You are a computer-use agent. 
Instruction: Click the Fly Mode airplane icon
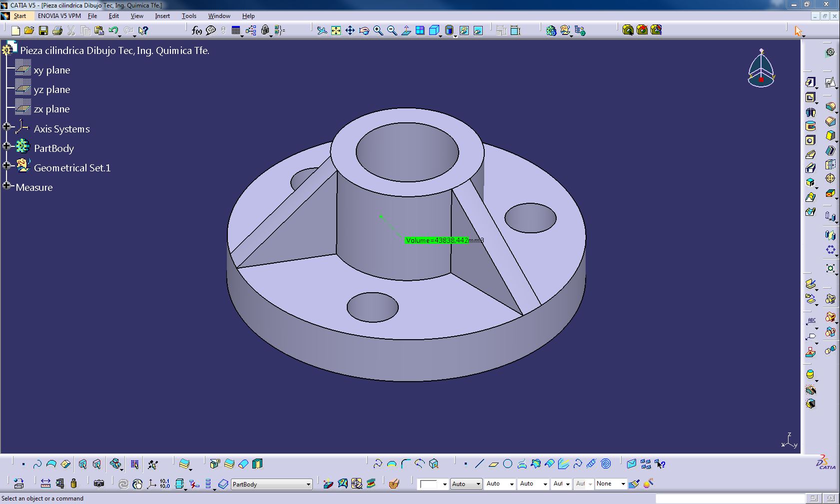pos(322,30)
